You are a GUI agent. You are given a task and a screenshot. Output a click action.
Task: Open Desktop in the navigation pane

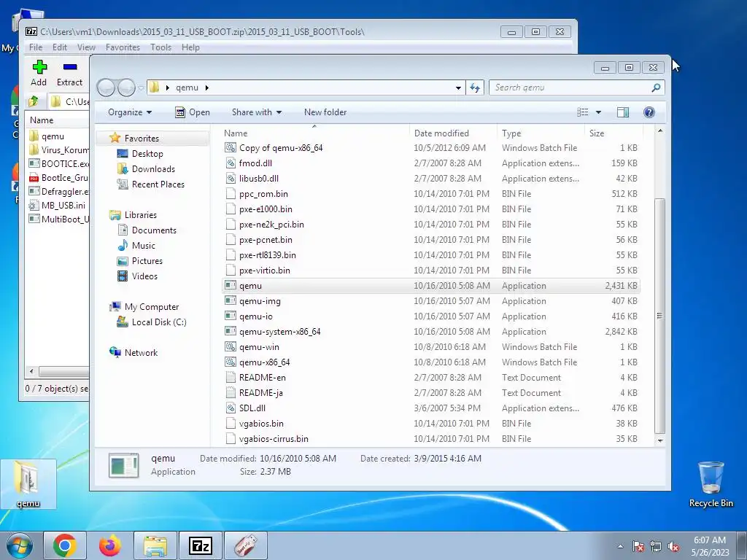(x=147, y=154)
